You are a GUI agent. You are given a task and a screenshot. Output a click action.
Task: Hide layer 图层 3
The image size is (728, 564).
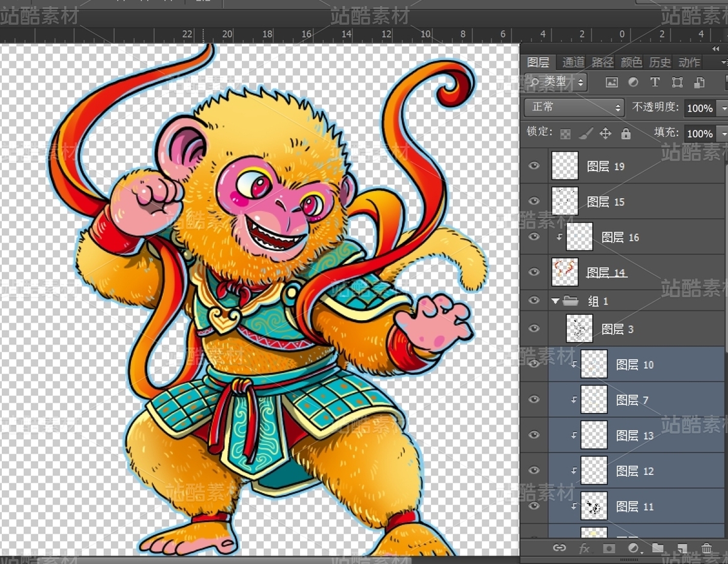[x=534, y=328]
